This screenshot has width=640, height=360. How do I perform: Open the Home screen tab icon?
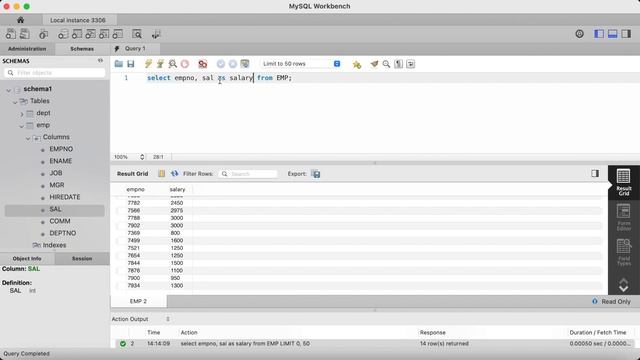tap(20, 20)
